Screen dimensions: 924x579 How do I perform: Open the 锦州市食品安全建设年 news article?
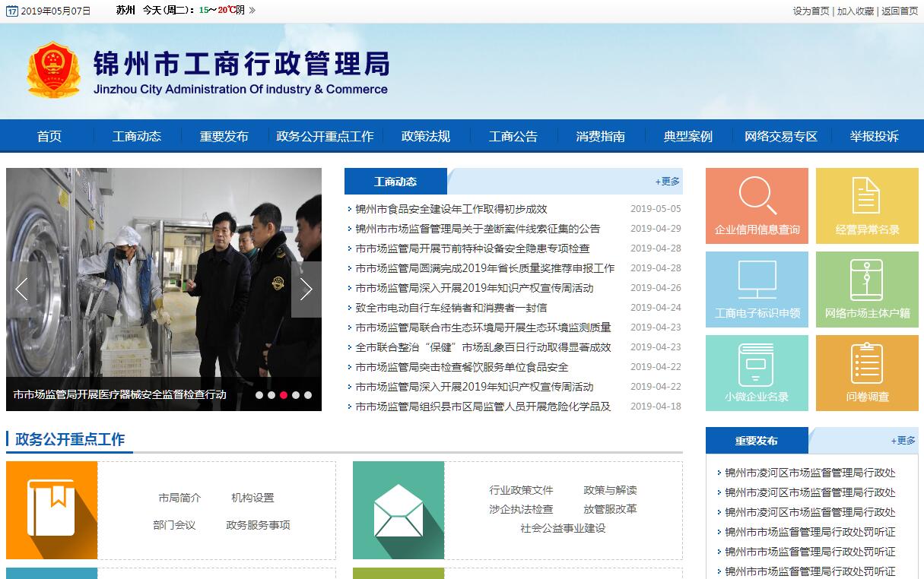point(451,209)
